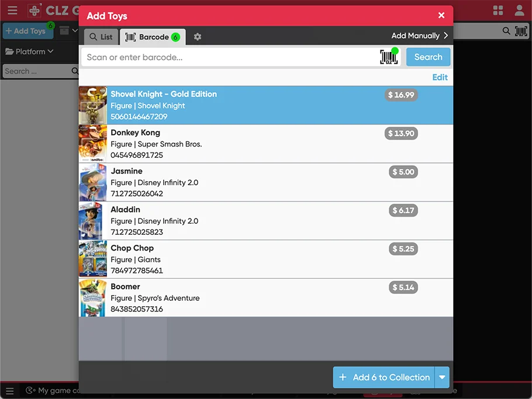Click the Figure | Spyro's Adventure text
This screenshot has width=532, height=399.
(x=155, y=298)
